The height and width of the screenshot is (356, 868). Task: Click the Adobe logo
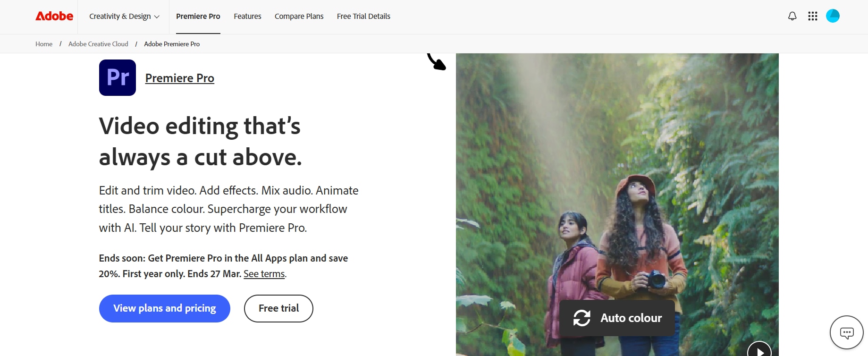pos(54,16)
